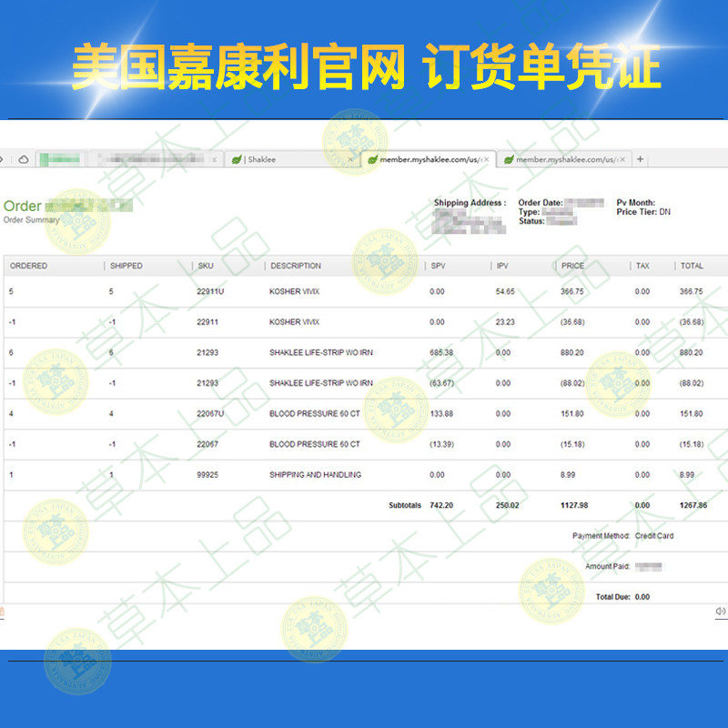The height and width of the screenshot is (728, 728).
Task: Close the Shaklee tab
Action: [x=350, y=159]
